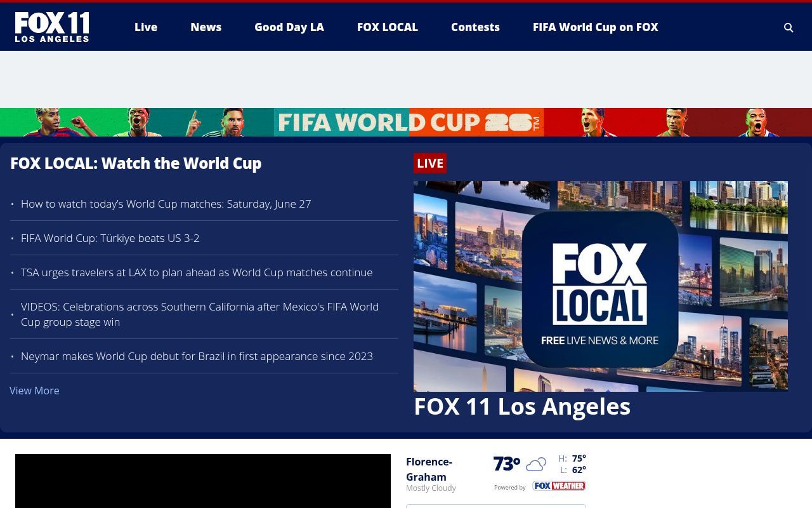Open Florence-Graham weather location
812x508 pixels.
click(x=429, y=469)
